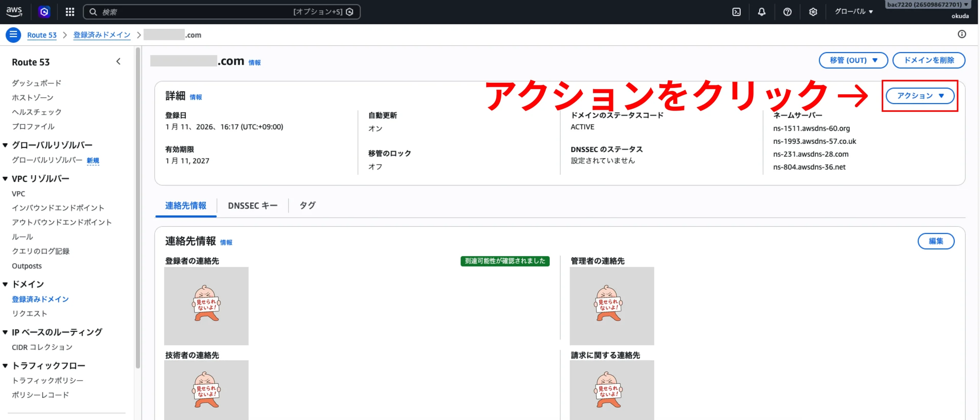The image size is (980, 420).
Task: Open プロファイル in the sidebar
Action: click(x=33, y=126)
